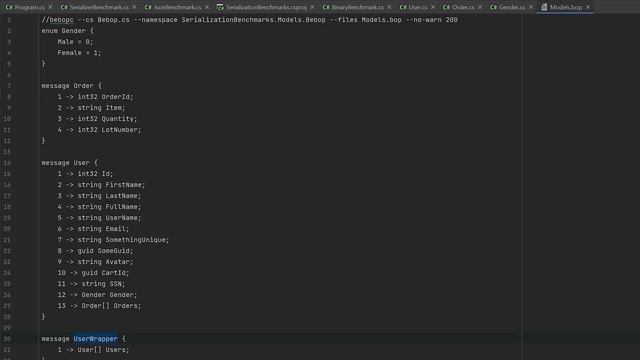
Task: Select the JsonBenchmark.cs tab
Action: tap(178, 7)
